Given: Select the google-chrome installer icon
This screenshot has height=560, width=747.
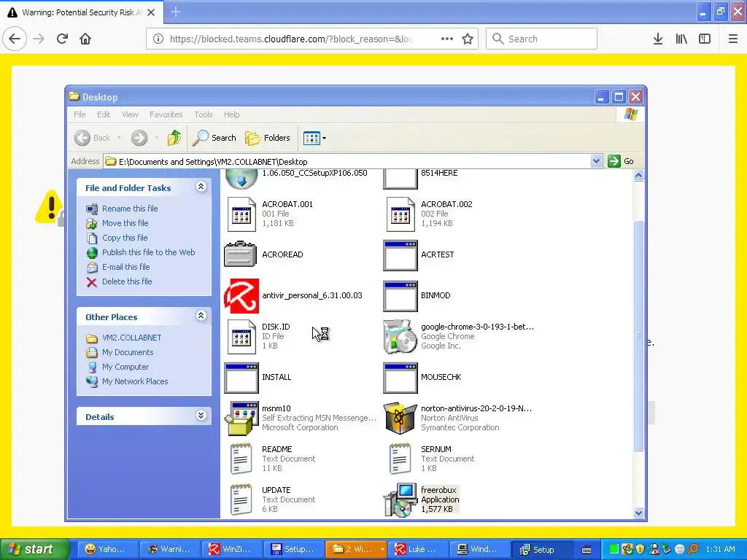Looking at the screenshot, I should point(400,337).
